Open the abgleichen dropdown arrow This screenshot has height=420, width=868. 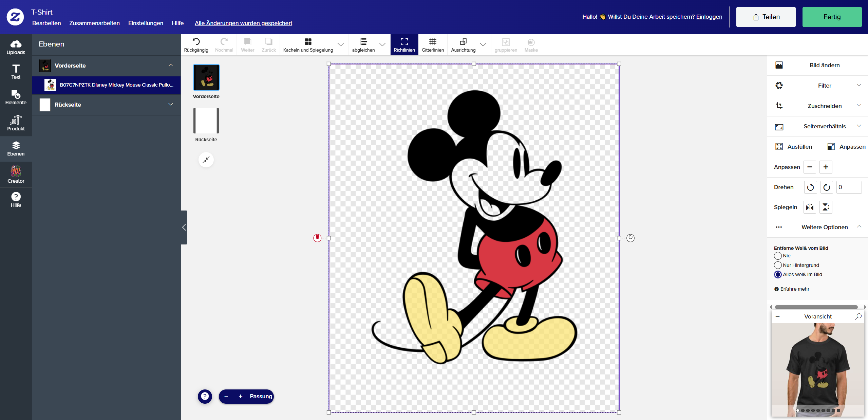(382, 45)
